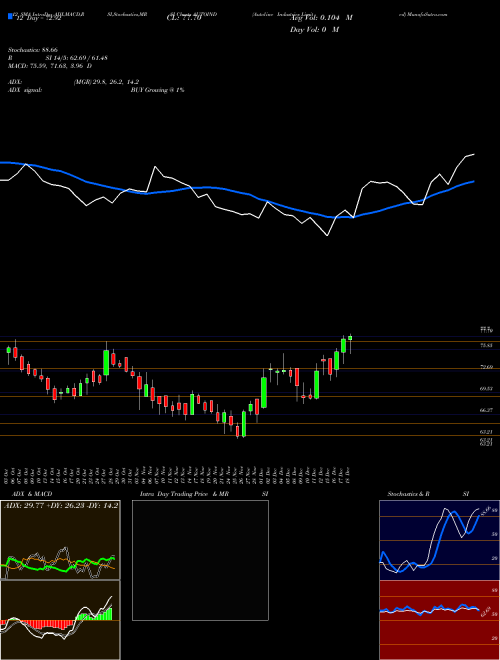Click the blue 12 Day SMA legend square
Image resolution: width=500 pixels, height=660 pixels.
(x=10, y=17)
